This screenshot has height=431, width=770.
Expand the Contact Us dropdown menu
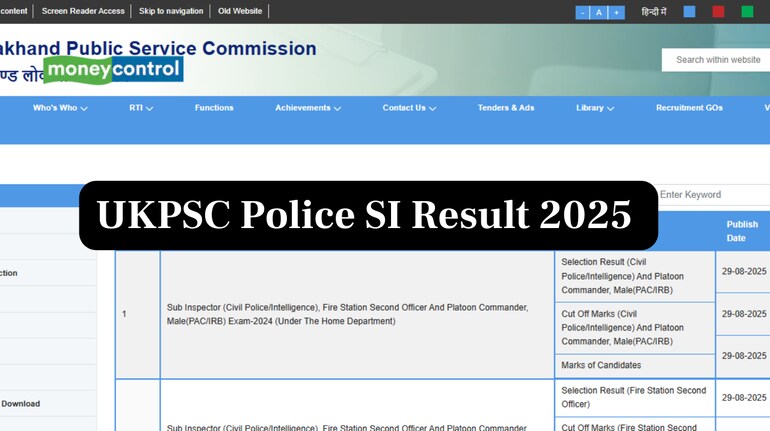[409, 108]
